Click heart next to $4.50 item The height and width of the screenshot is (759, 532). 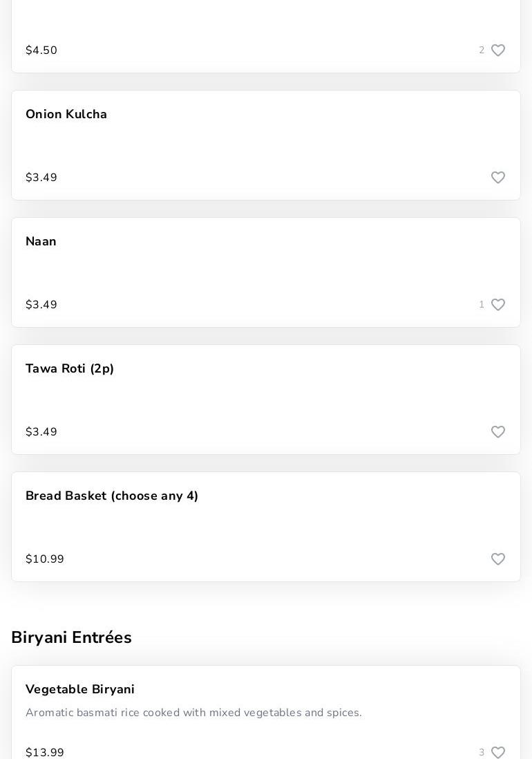click(x=498, y=50)
